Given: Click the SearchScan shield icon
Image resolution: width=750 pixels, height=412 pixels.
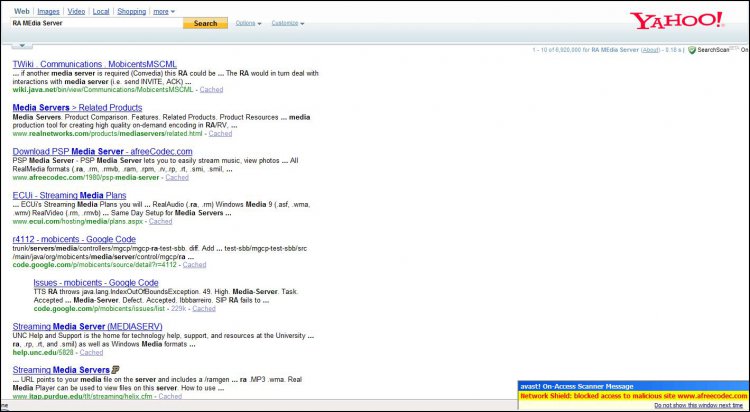Looking at the screenshot, I should pos(692,50).
